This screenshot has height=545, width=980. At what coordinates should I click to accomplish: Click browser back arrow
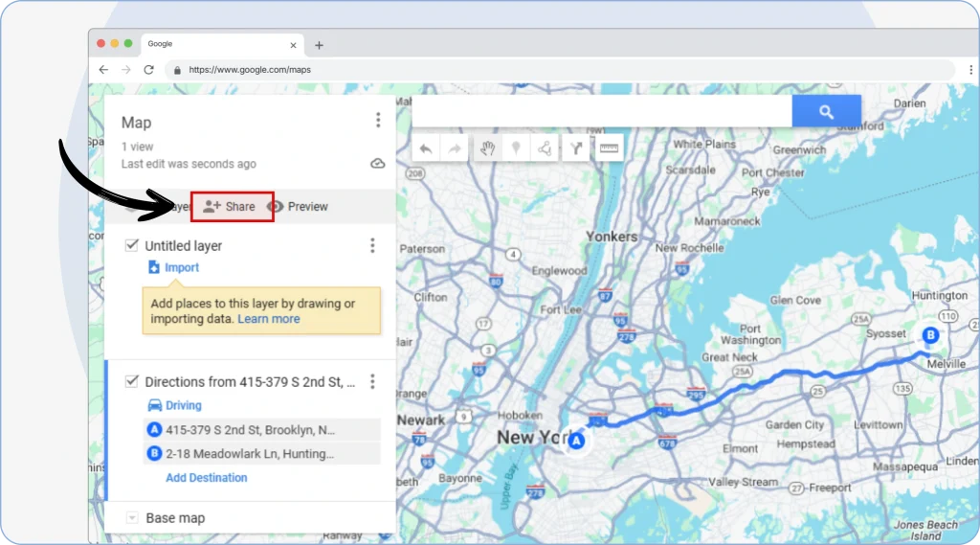(x=103, y=70)
